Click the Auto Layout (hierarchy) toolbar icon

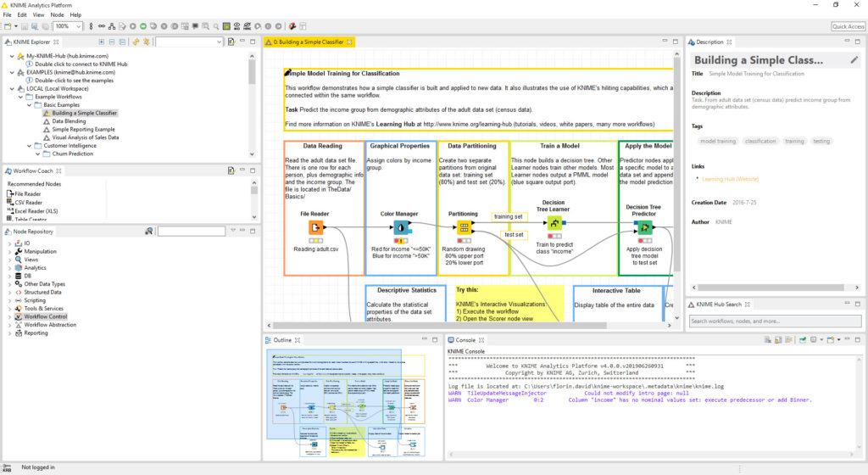pyautogui.click(x=112, y=26)
